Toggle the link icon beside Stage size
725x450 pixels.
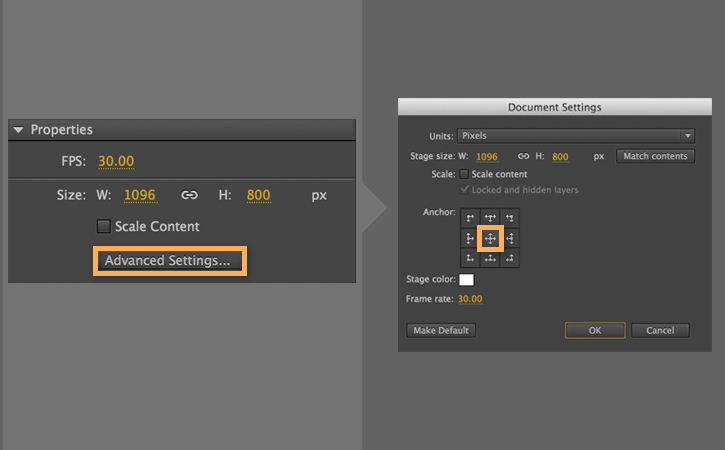(x=523, y=156)
